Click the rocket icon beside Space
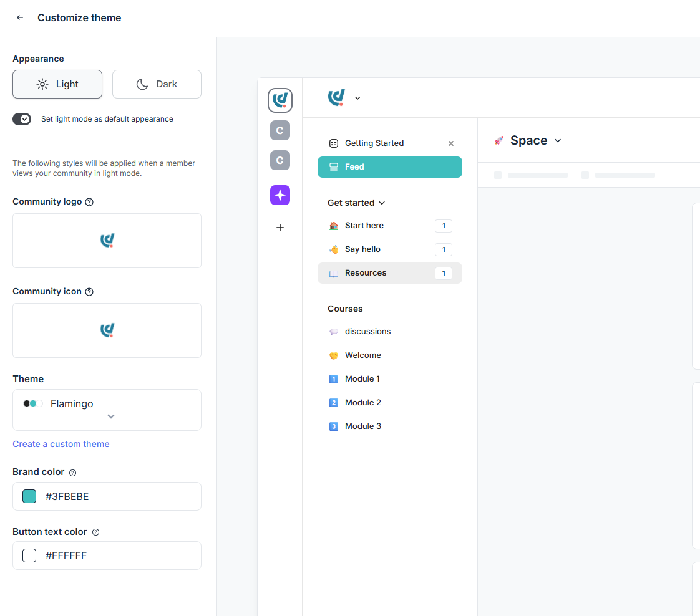Image resolution: width=700 pixels, height=616 pixels. click(499, 140)
